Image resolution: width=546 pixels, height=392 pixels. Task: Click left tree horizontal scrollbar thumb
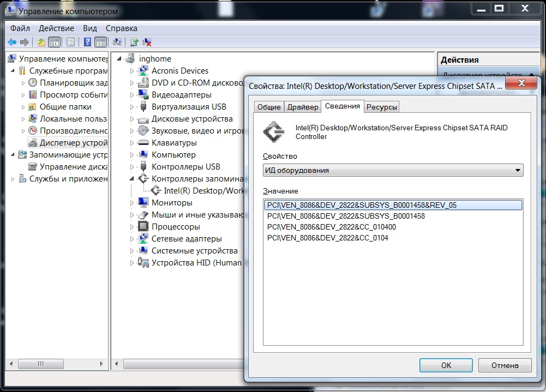[x=41, y=364]
